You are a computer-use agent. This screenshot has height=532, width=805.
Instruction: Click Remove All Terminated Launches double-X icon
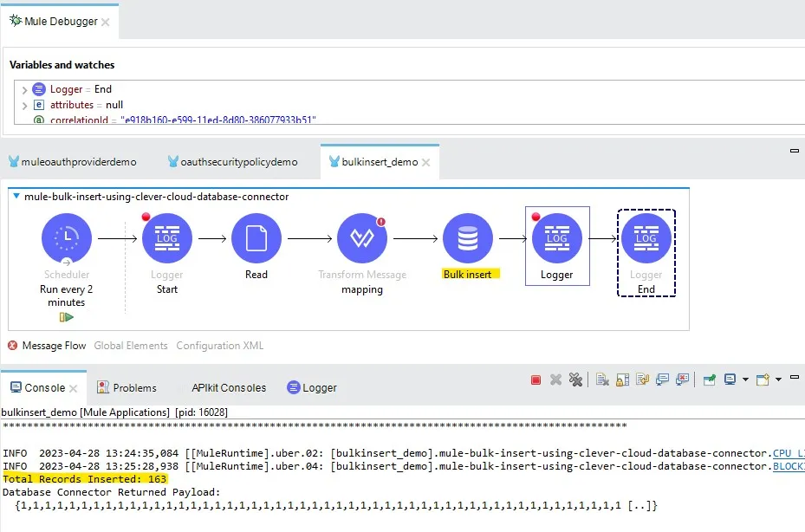(x=575, y=380)
